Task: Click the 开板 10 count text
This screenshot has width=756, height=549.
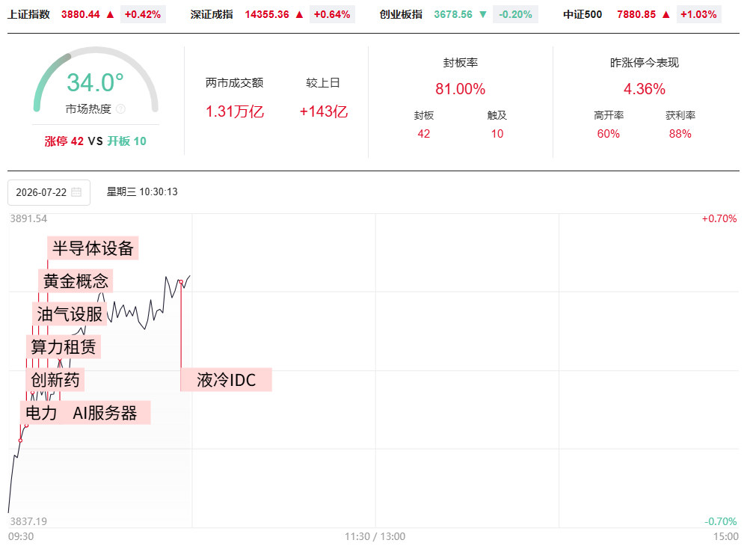Action: point(127,141)
